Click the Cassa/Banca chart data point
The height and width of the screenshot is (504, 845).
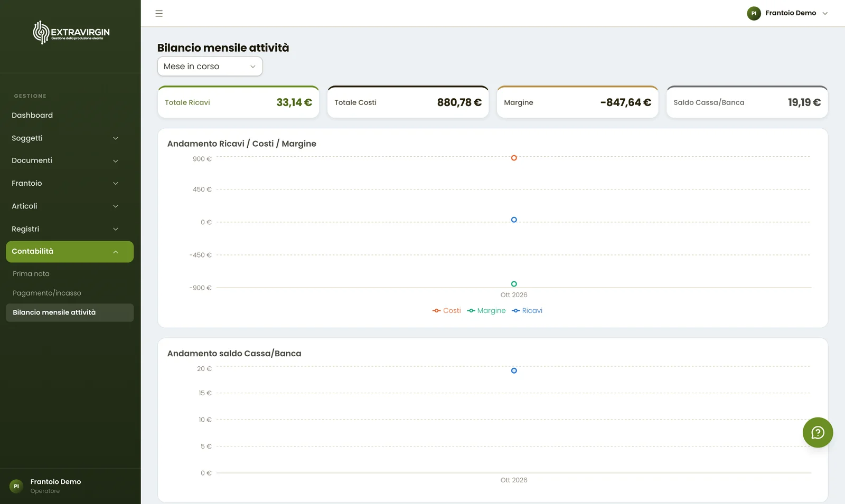coord(514,370)
